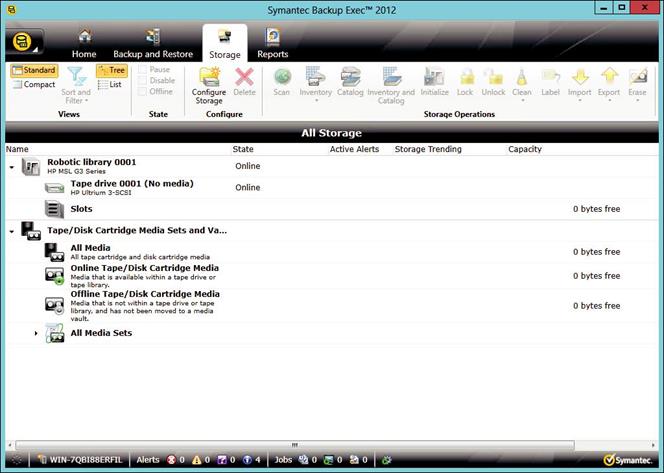Select Tape drive 0001 (No media)
This screenshot has height=473, width=664.
coord(332,188)
